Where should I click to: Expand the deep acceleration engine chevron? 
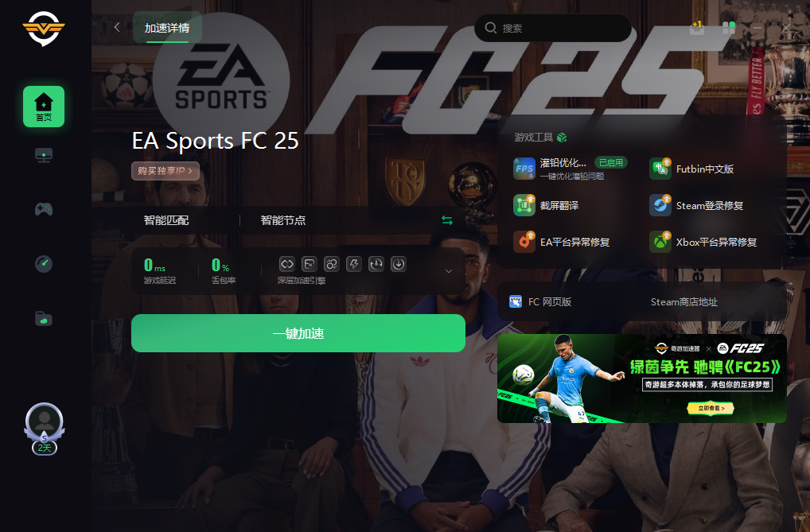449,271
